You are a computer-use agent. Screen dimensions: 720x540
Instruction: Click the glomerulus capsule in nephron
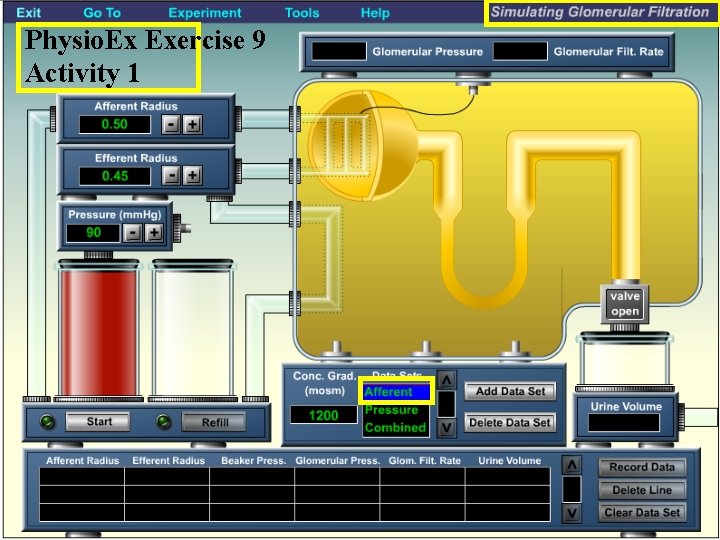pos(363,146)
